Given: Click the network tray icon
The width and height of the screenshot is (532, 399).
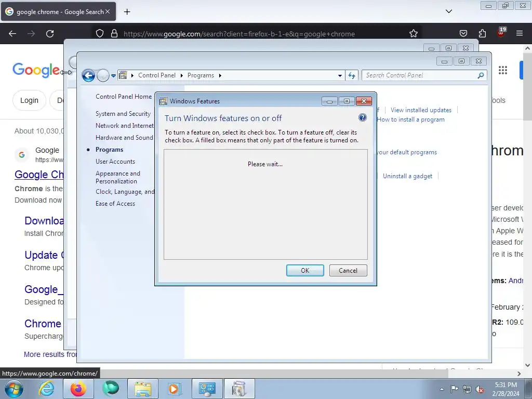Looking at the screenshot, I should [467, 390].
